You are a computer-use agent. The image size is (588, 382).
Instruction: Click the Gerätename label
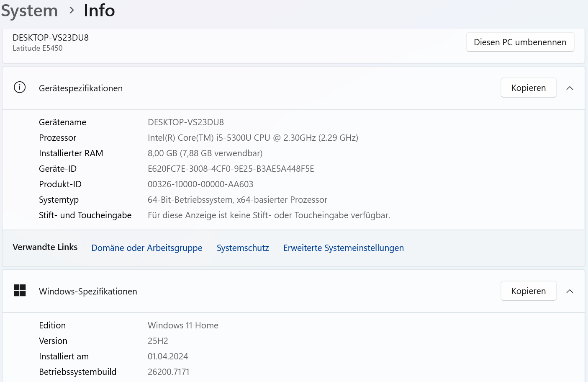62,122
